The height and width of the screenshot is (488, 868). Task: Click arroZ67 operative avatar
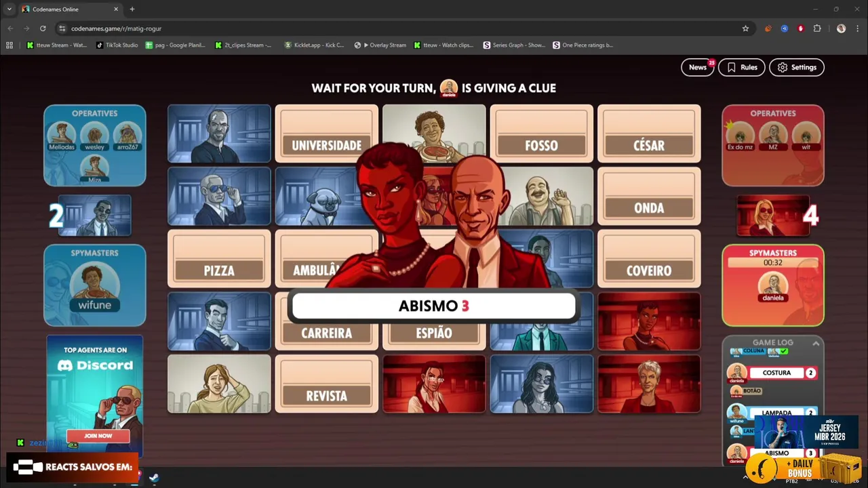(127, 136)
